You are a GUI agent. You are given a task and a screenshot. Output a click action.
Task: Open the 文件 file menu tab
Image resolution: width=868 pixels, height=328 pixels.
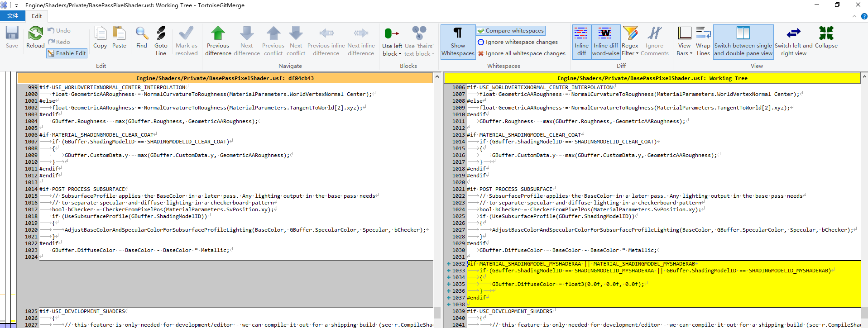[x=13, y=16]
